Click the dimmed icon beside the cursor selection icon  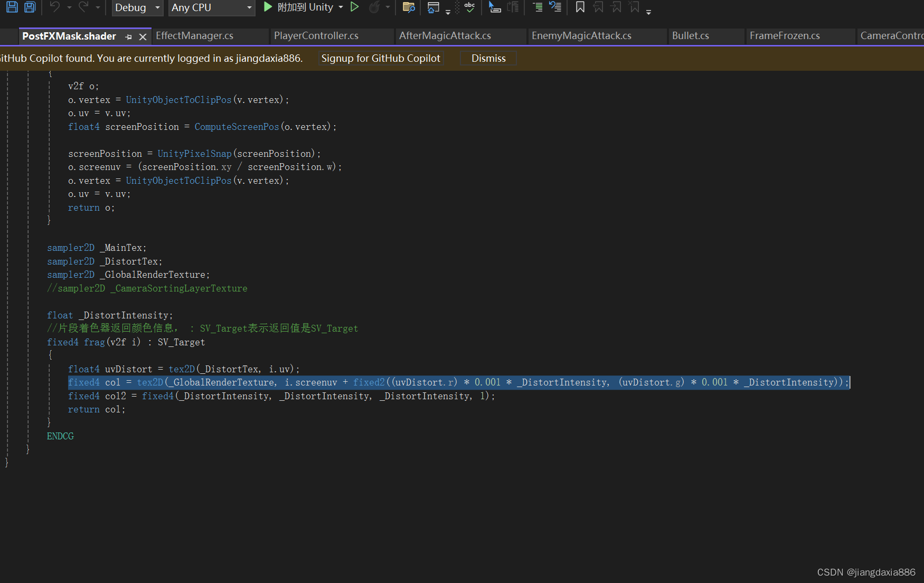coord(513,7)
